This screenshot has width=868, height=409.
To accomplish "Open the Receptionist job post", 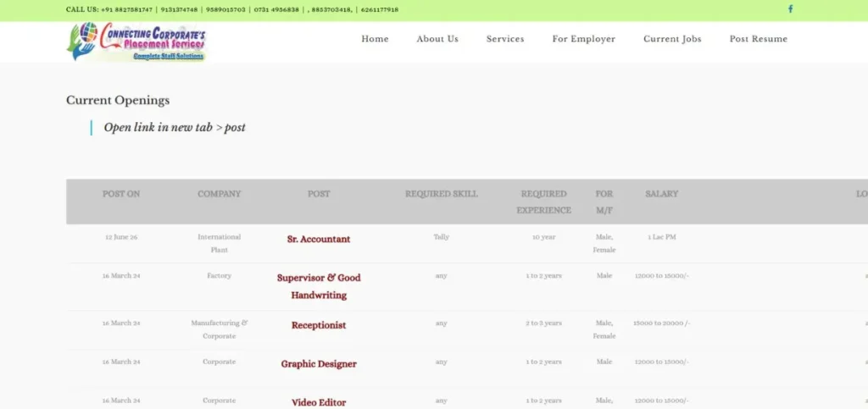I will [x=319, y=325].
